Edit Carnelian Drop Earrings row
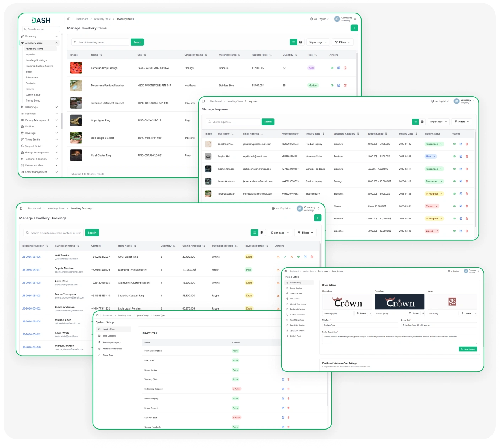Screen dimensions: 500x448 pyautogui.click(x=338, y=68)
